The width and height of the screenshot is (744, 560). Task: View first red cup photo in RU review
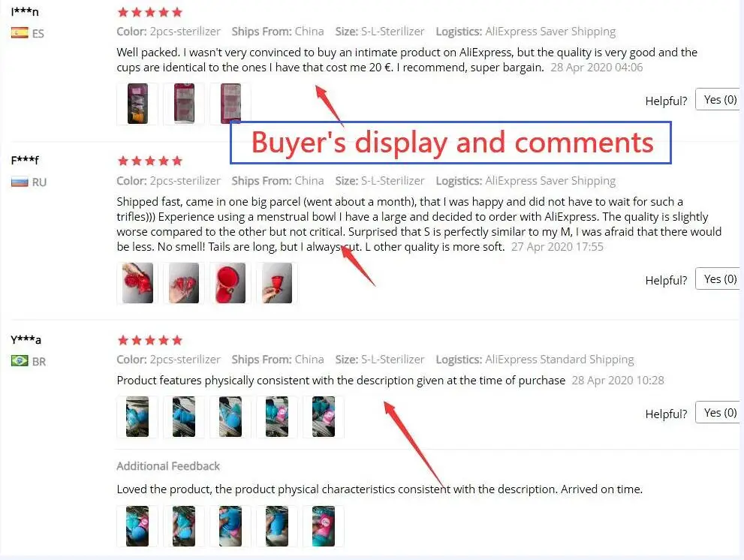[x=137, y=283]
